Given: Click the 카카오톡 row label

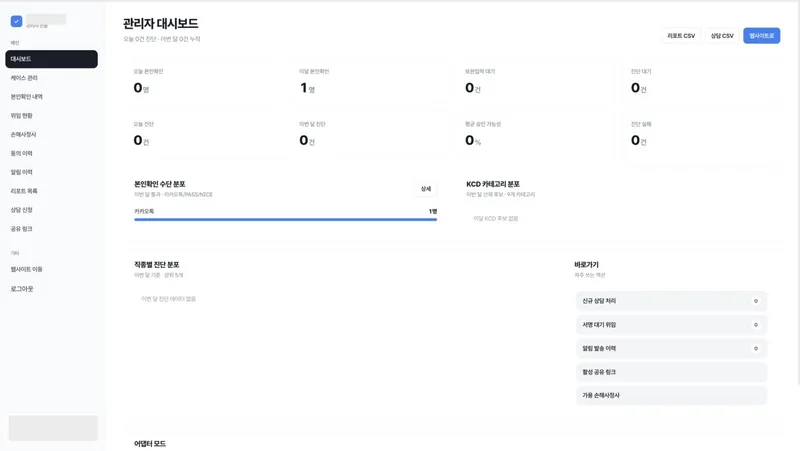Looking at the screenshot, I should click(144, 211).
